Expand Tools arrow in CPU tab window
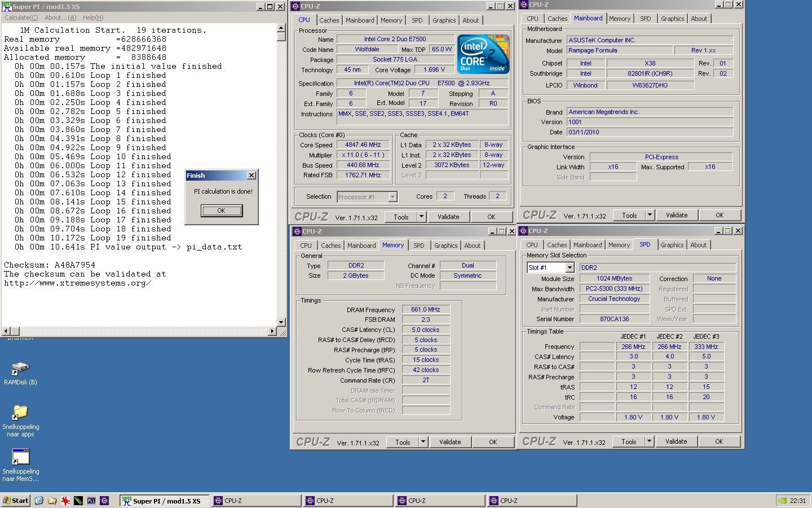The width and height of the screenshot is (812, 508). point(421,217)
